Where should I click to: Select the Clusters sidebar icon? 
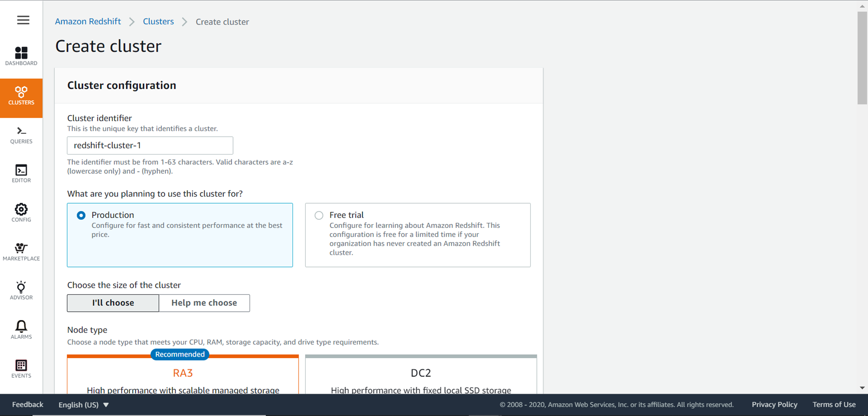pyautogui.click(x=21, y=98)
